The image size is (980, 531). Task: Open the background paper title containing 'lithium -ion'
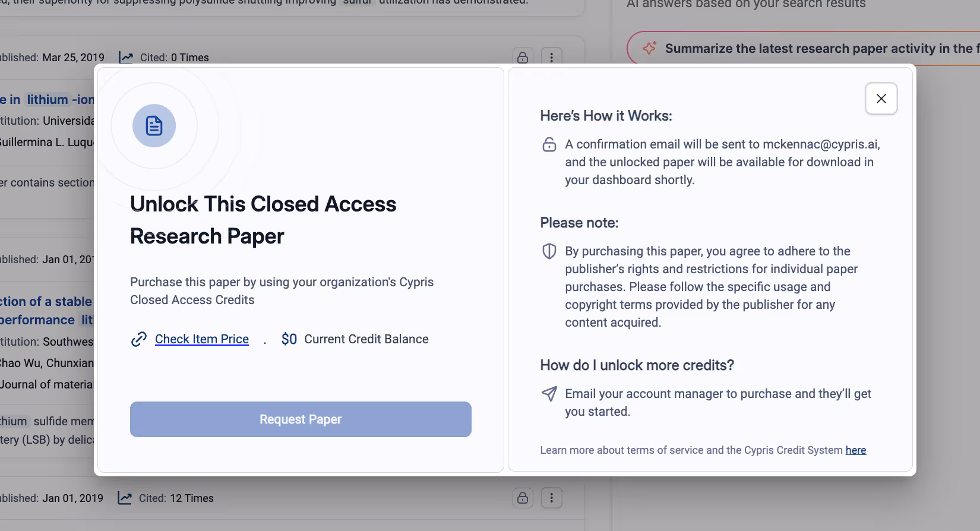coord(47,100)
